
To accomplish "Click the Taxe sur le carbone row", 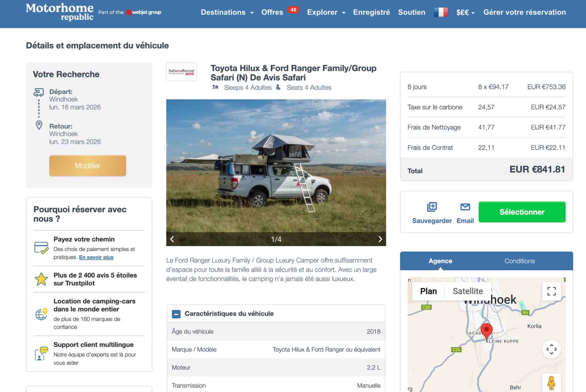I will (x=486, y=107).
